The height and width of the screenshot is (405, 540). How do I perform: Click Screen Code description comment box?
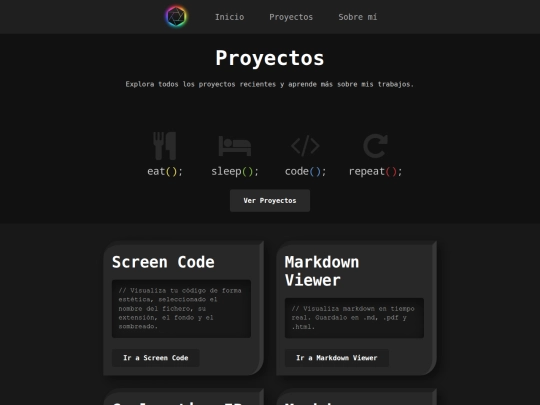click(x=181, y=309)
